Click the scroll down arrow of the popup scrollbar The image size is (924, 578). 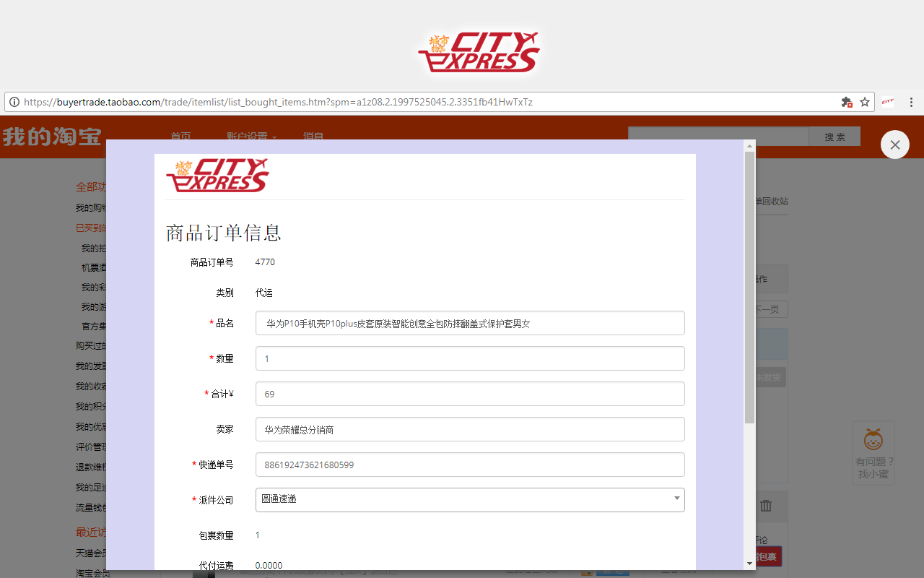point(749,564)
